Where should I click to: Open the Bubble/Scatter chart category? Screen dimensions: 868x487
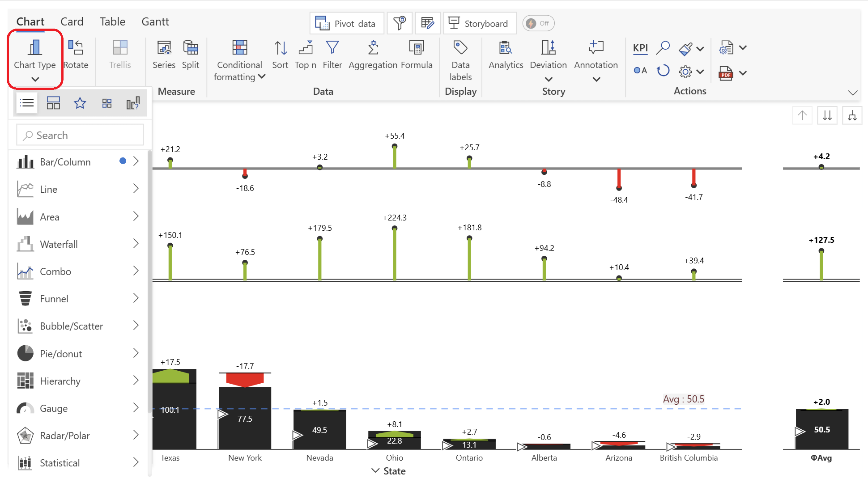pyautogui.click(x=78, y=326)
